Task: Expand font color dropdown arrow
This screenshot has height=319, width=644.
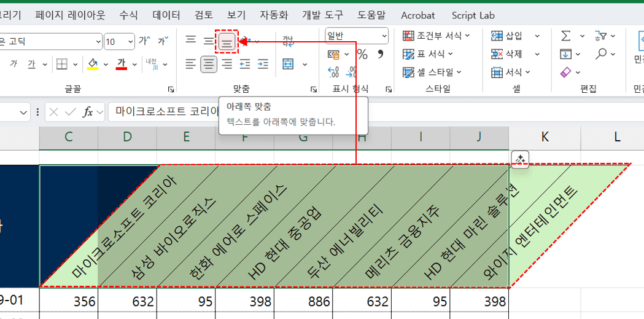Action: click(134, 65)
